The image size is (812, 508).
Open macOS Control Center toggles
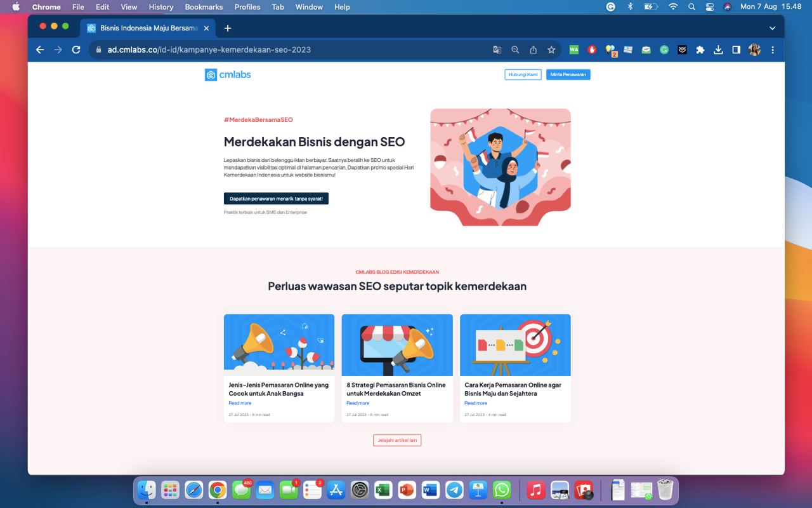coord(710,7)
